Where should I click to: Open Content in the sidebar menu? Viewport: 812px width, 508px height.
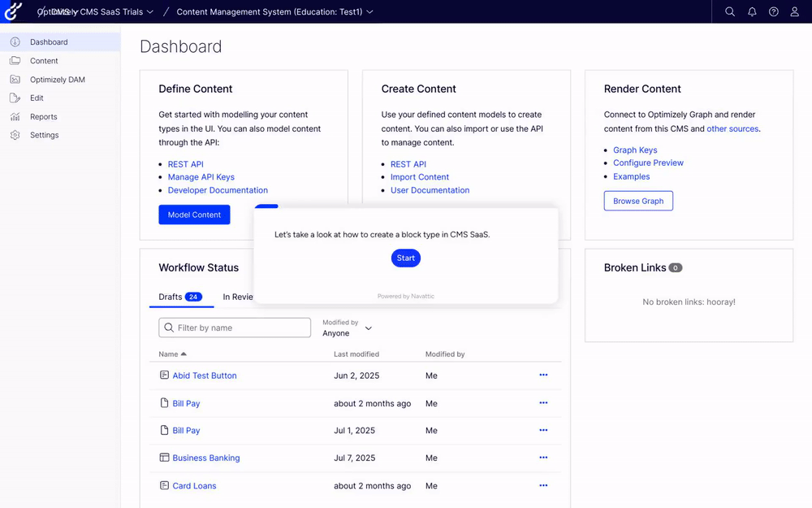(44, 61)
